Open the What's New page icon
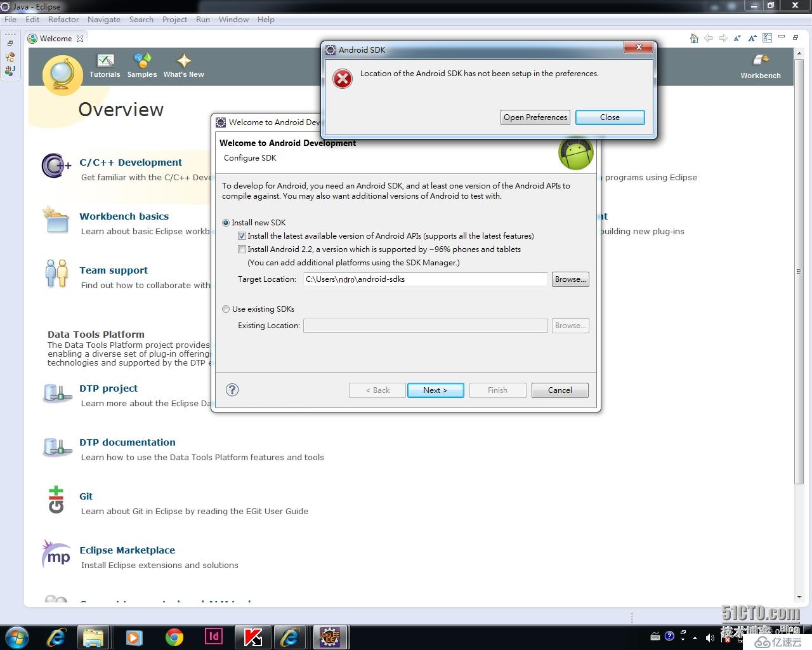 tap(184, 61)
